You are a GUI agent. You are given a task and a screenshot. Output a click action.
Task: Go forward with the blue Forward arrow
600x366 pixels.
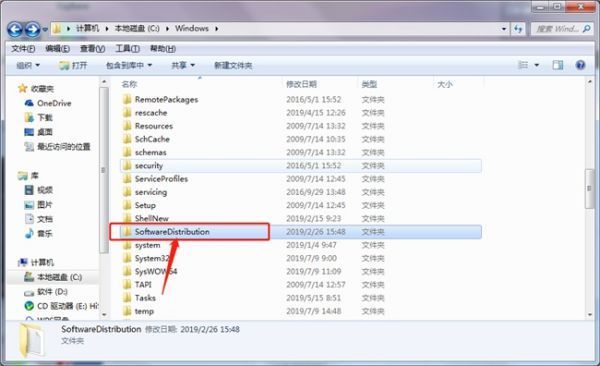coord(33,29)
